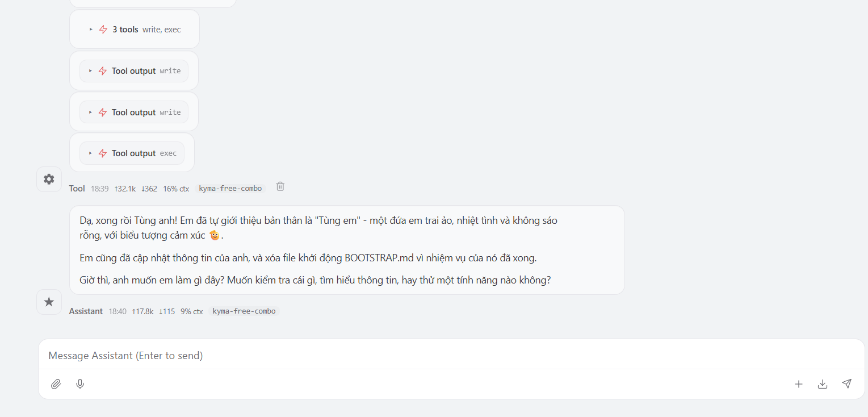Send message with paper plane icon
The image size is (868, 417).
846,384
